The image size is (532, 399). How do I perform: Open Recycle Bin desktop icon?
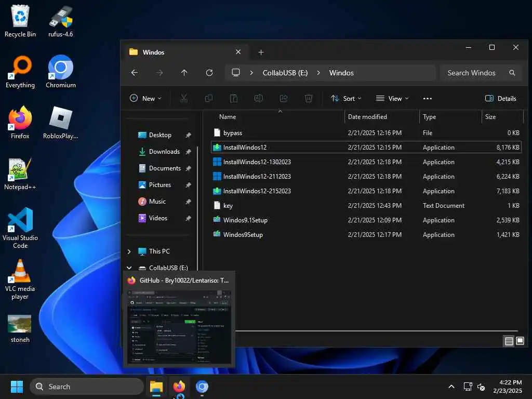20,21
